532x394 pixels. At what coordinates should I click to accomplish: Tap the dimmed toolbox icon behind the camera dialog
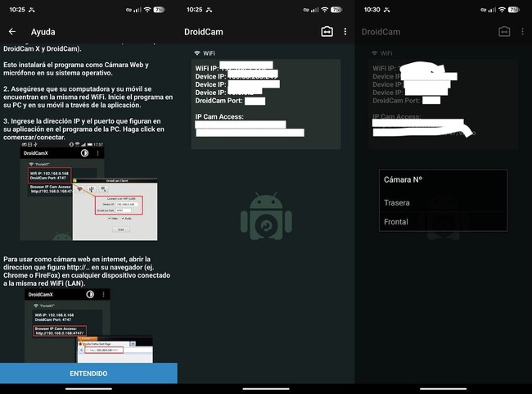point(504,32)
